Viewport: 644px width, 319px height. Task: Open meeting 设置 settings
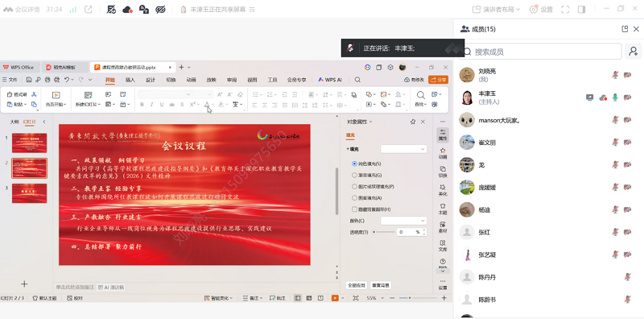(541, 9)
